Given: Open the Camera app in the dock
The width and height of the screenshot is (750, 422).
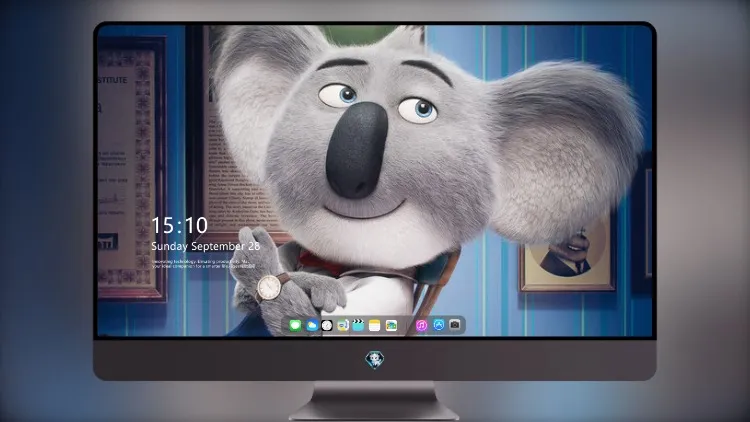Looking at the screenshot, I should point(455,325).
